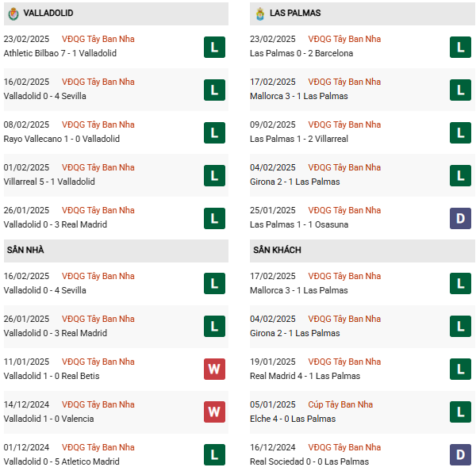Image resolution: width=476 pixels, height=471 pixels.
Task: Select the SÂN KHÁCH section header
Action: 277,251
